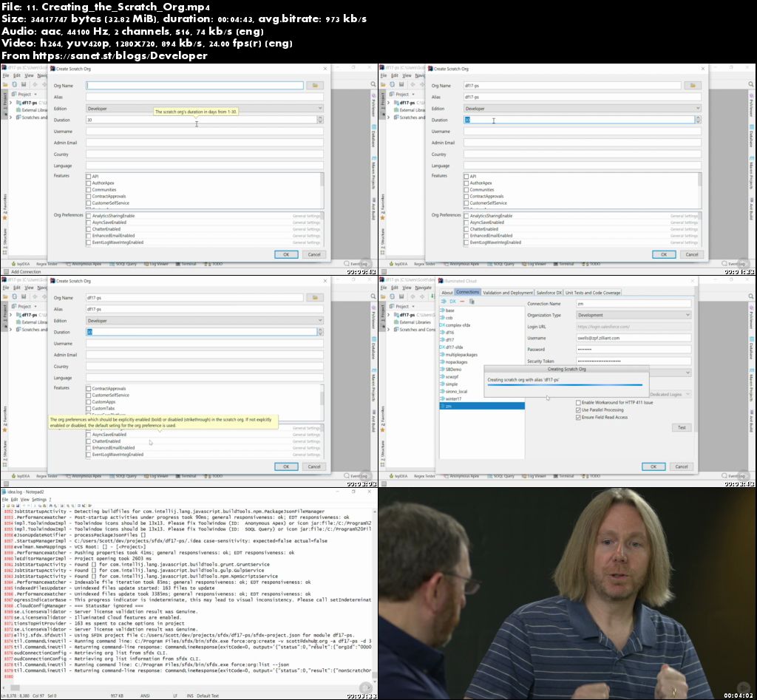Open TODO tool window in 00:00:42 frame
The width and height of the screenshot is (757, 700).
click(x=214, y=264)
